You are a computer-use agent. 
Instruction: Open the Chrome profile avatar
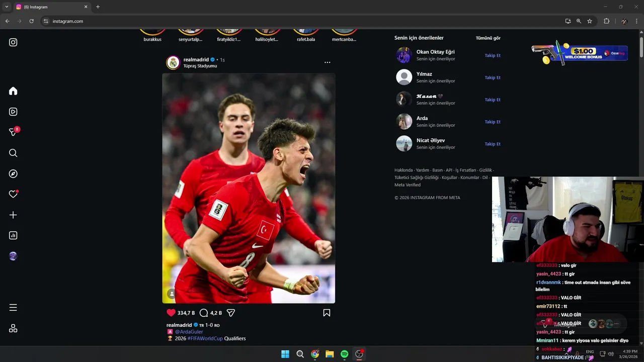624,21
